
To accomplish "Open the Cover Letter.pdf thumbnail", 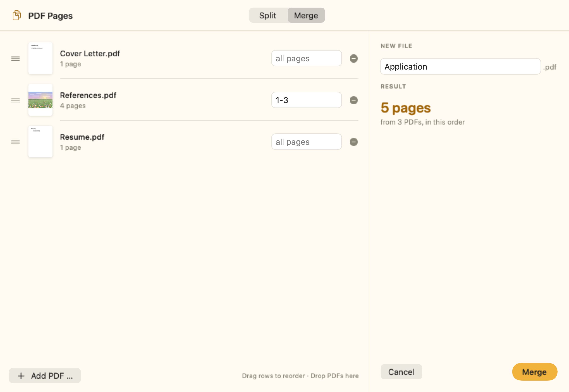I will point(40,58).
